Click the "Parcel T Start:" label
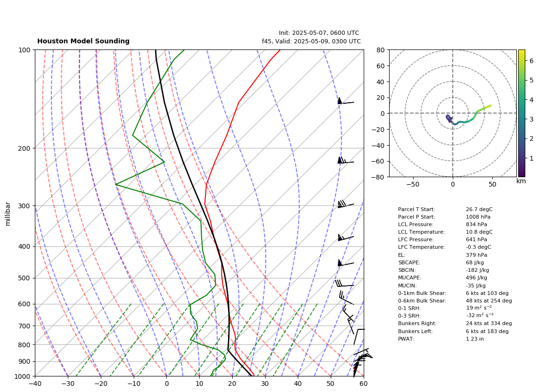538x392 pixels. 416,209
